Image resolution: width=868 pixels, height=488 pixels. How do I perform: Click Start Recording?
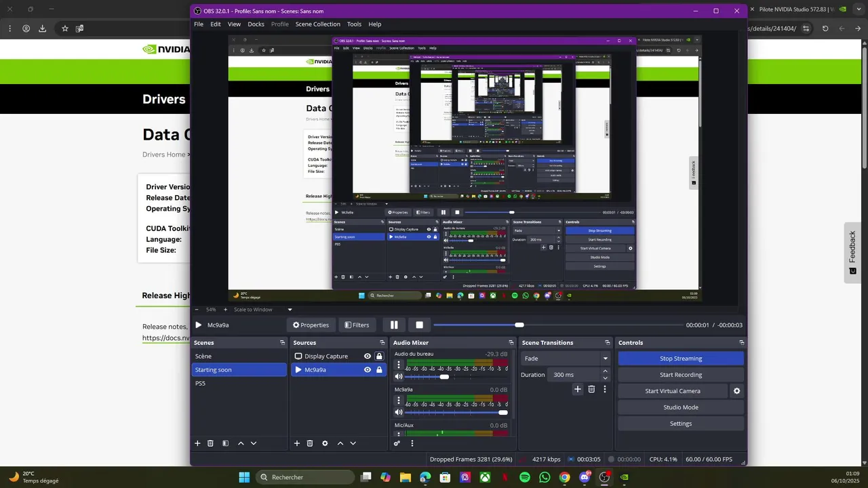[x=681, y=375]
